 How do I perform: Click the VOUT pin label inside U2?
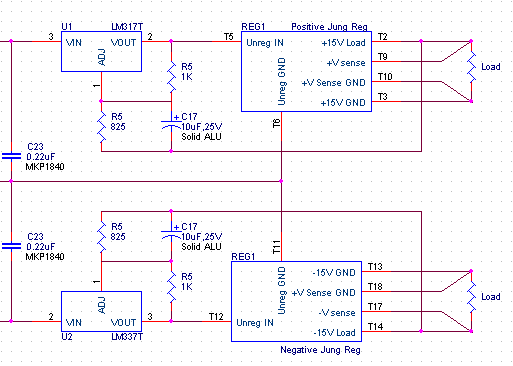click(x=123, y=323)
